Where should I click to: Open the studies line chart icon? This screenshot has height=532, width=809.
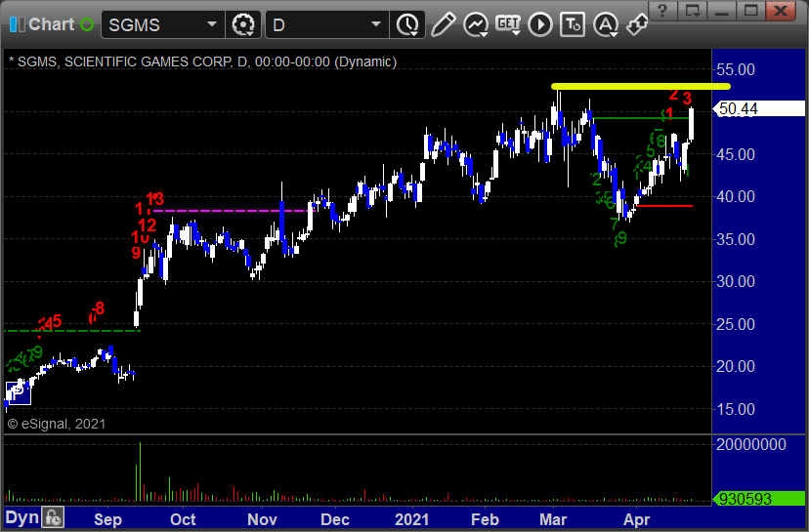476,24
